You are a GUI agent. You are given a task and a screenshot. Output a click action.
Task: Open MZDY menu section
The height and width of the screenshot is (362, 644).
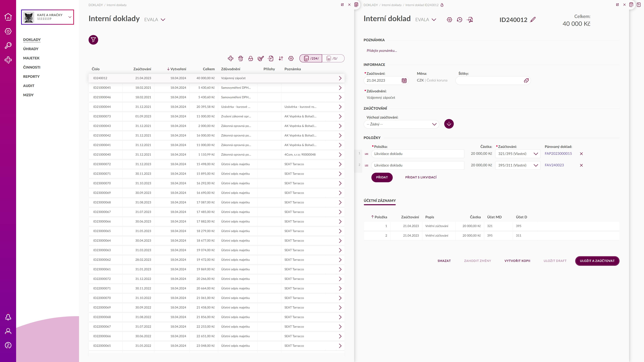point(28,95)
